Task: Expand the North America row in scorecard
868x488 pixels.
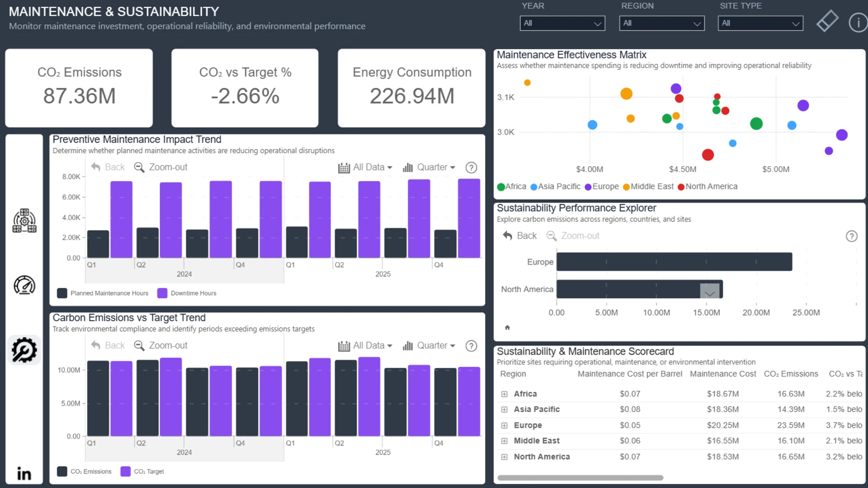Action: click(x=504, y=457)
